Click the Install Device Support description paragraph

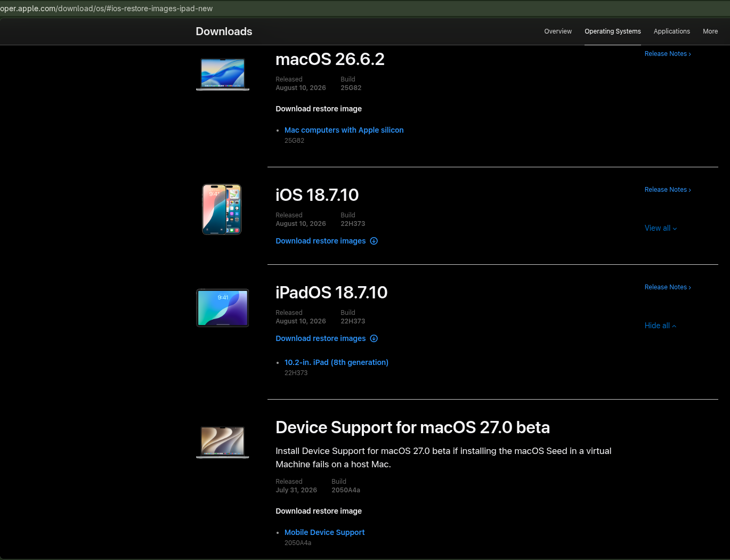[443, 458]
